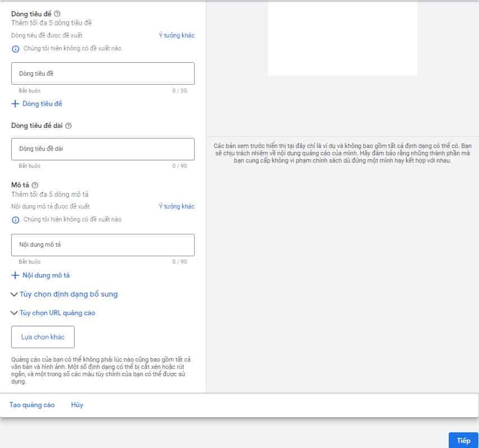Open Ý tưởng khác for headline suggestions

(176, 35)
